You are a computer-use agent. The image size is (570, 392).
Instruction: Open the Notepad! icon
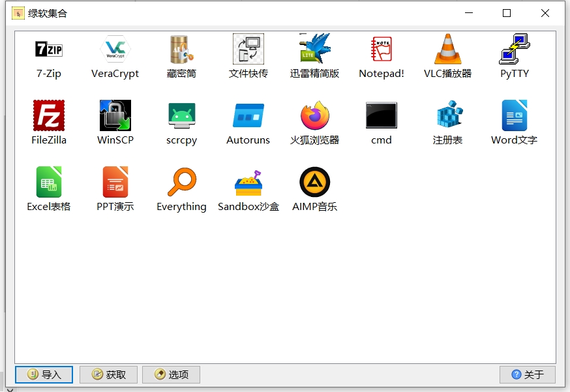[x=382, y=49]
